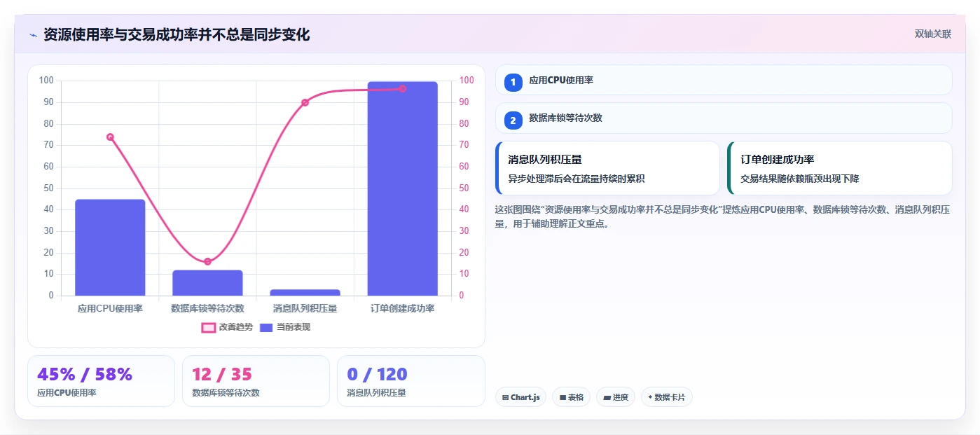This screenshot has width=980, height=435.
Task: Click the small icon in 表格 chip
Action: [563, 398]
